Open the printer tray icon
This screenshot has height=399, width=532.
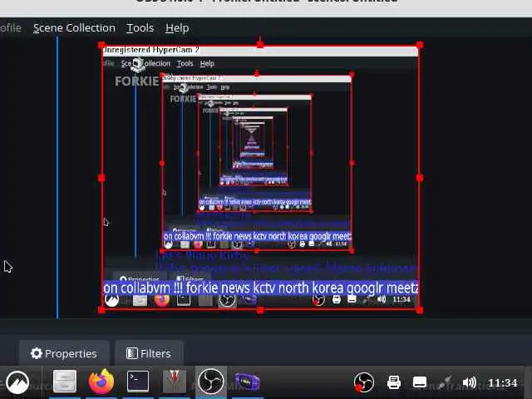pyautogui.click(x=394, y=382)
